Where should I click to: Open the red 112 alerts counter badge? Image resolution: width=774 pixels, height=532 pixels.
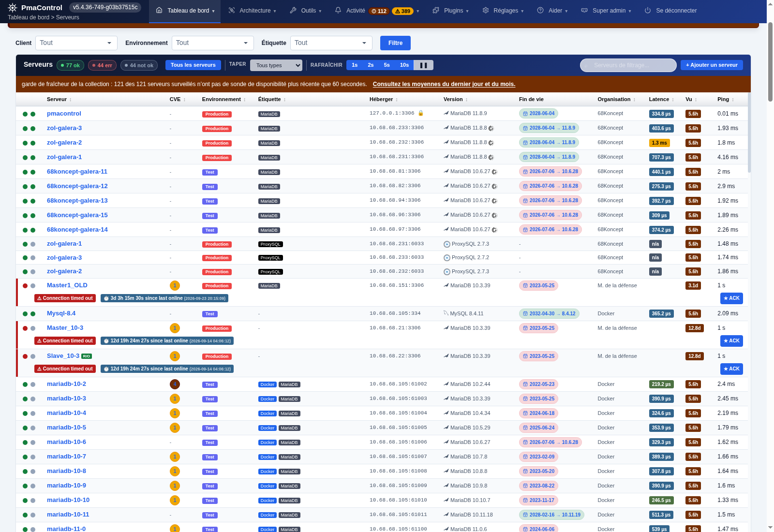pos(379,11)
